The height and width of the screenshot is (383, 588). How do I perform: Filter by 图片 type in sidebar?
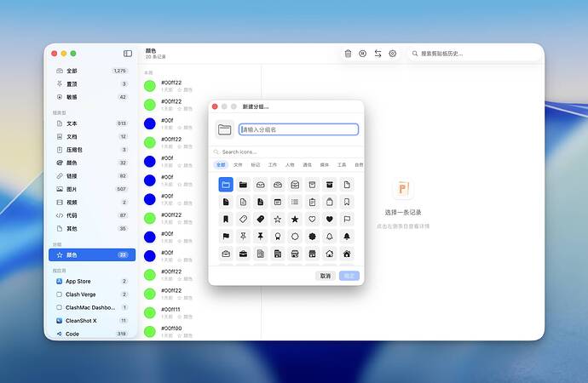pos(92,189)
